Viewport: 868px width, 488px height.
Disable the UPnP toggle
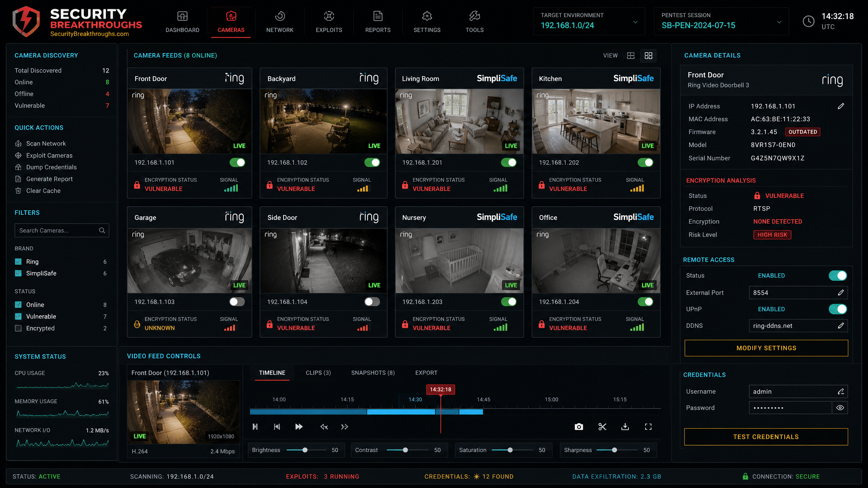[838, 309]
